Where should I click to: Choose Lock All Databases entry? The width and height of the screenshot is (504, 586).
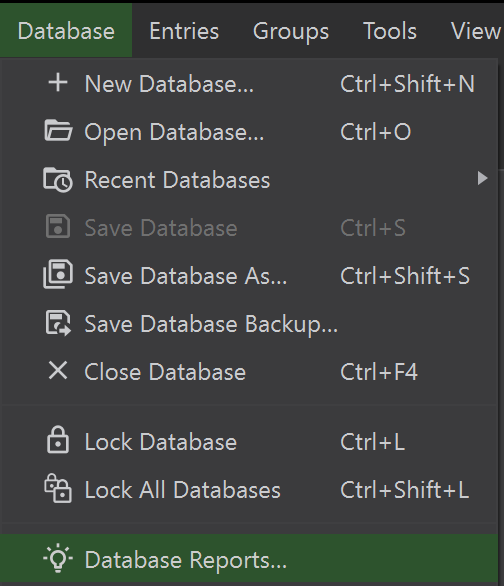click(249, 490)
